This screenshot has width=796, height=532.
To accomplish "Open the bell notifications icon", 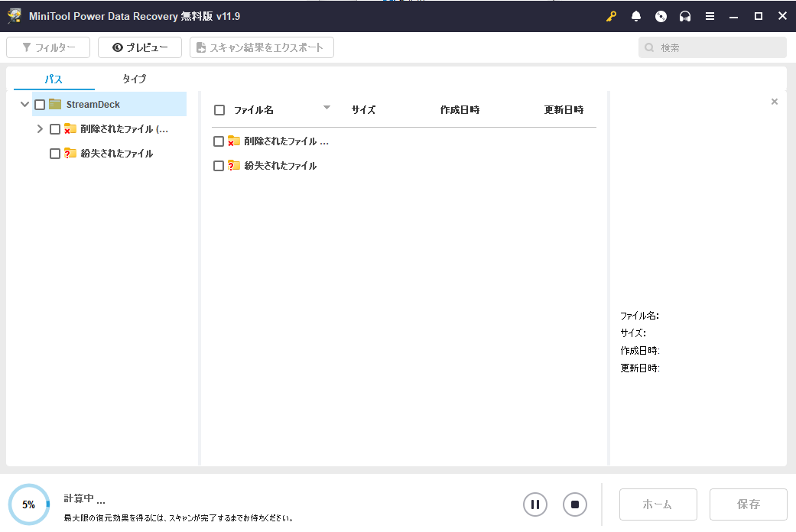I will click(636, 16).
